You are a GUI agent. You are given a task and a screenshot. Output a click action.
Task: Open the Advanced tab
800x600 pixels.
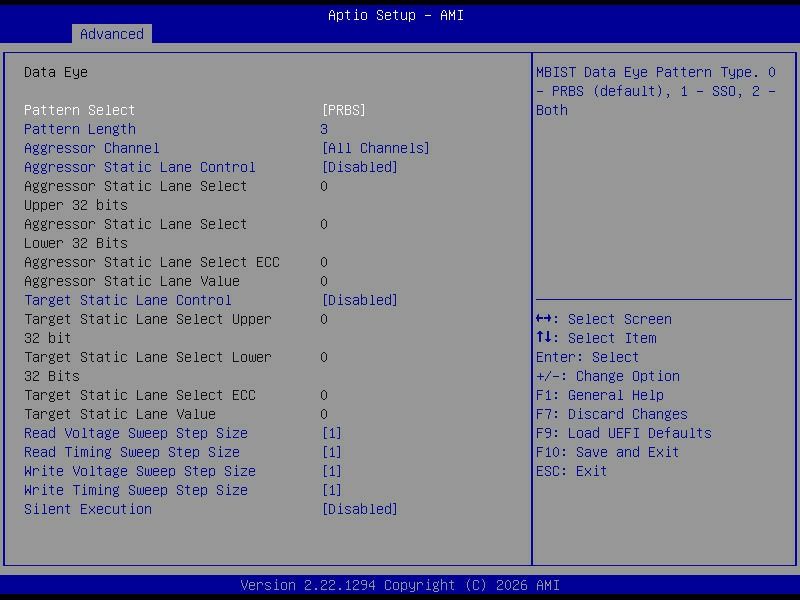coord(112,34)
